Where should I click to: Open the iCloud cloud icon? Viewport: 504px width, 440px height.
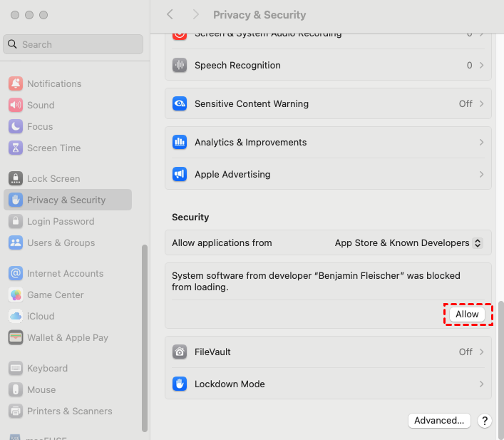[x=16, y=316]
